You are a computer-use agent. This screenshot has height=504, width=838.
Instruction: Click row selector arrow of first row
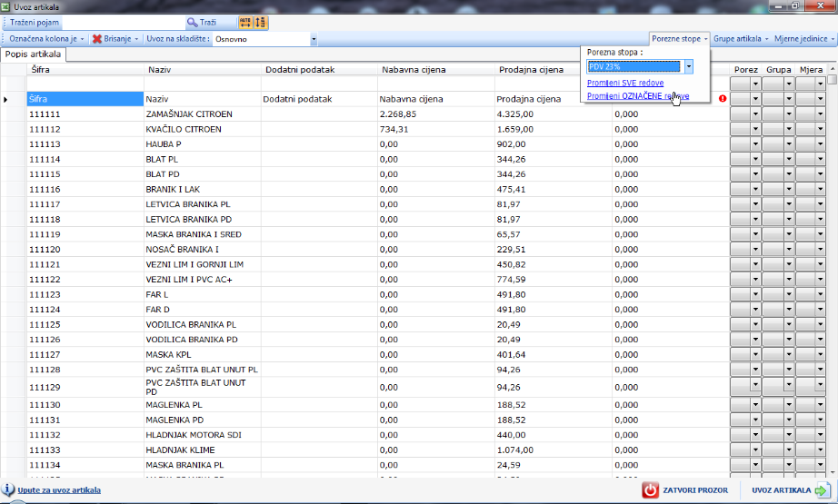coord(5,99)
